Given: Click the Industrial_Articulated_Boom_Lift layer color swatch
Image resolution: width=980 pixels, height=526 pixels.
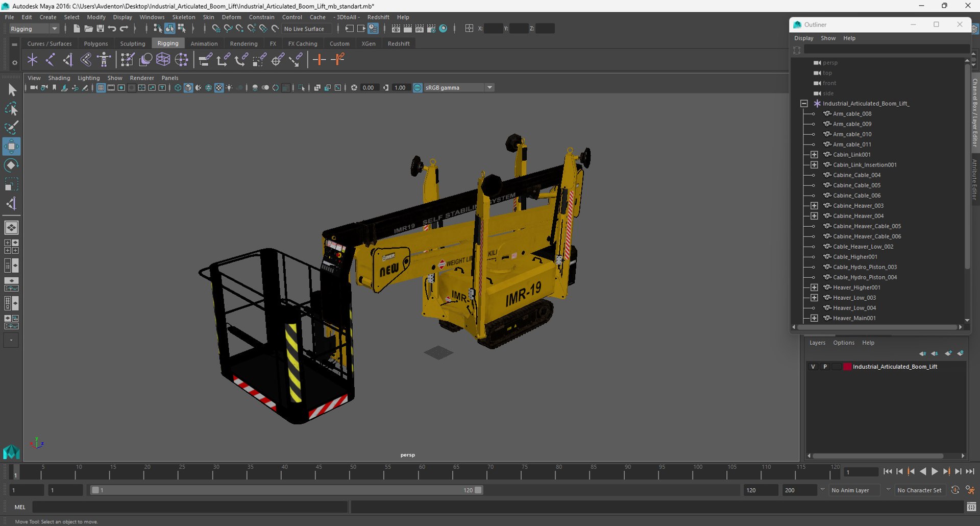Looking at the screenshot, I should [847, 367].
